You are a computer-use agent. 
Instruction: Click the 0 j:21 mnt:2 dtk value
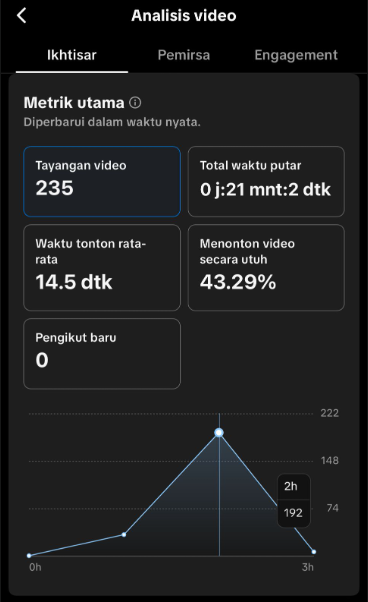point(265,189)
